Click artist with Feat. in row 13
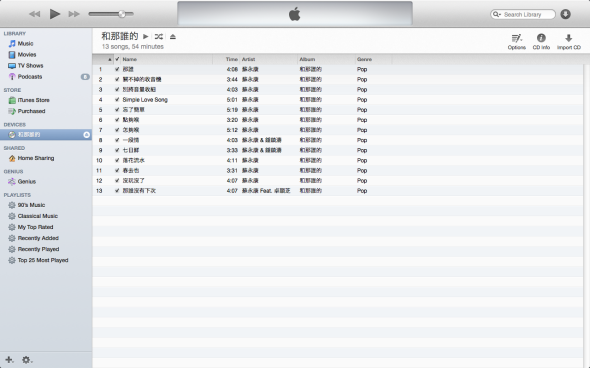 (x=266, y=191)
